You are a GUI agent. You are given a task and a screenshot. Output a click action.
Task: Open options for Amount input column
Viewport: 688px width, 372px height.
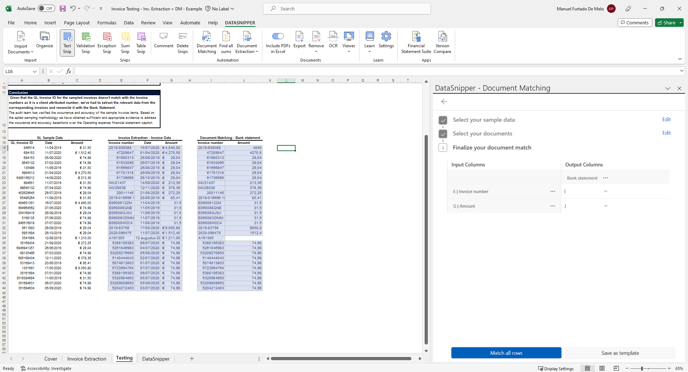tap(552, 206)
